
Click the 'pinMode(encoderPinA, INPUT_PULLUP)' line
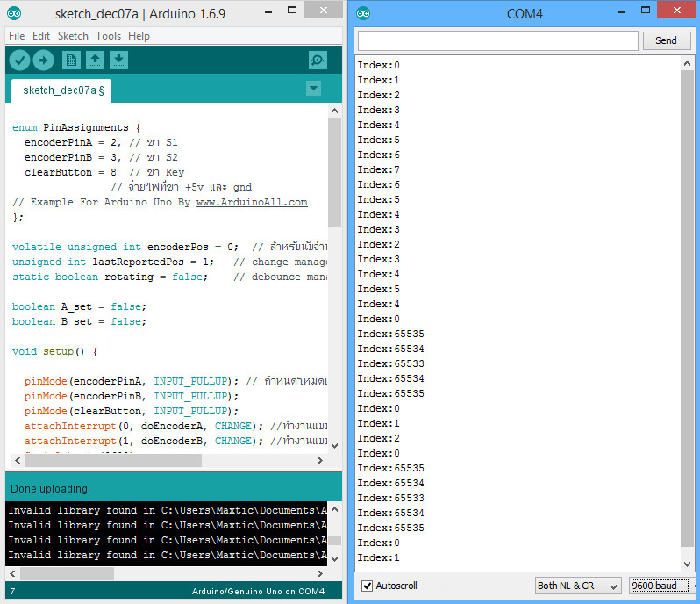pos(175,382)
